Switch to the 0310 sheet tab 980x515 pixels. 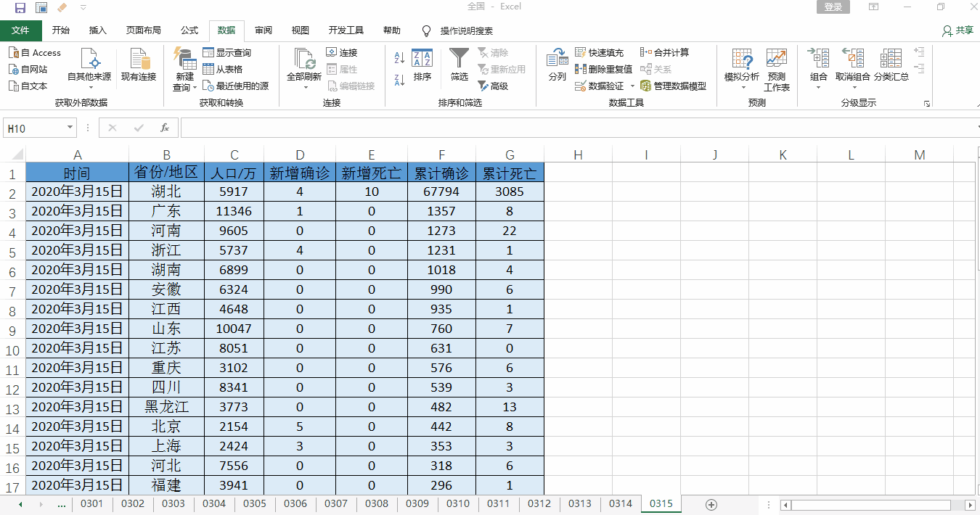pyautogui.click(x=458, y=503)
